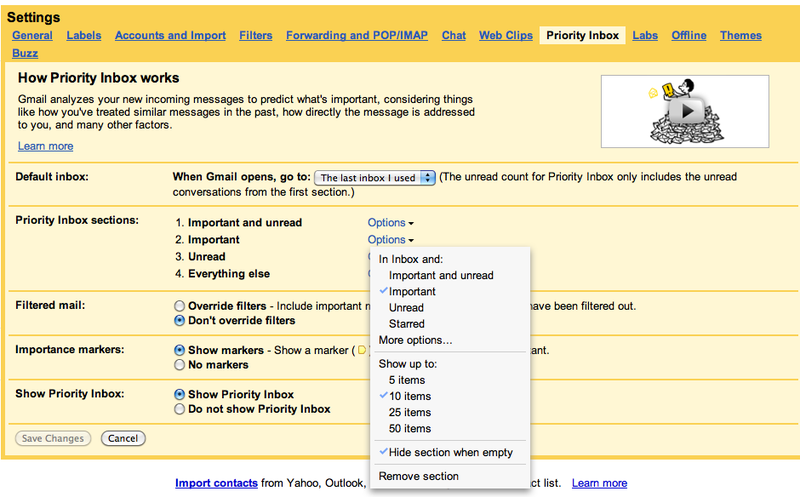Click the Cancel button
Screen dimensions: 800x497
(123, 438)
